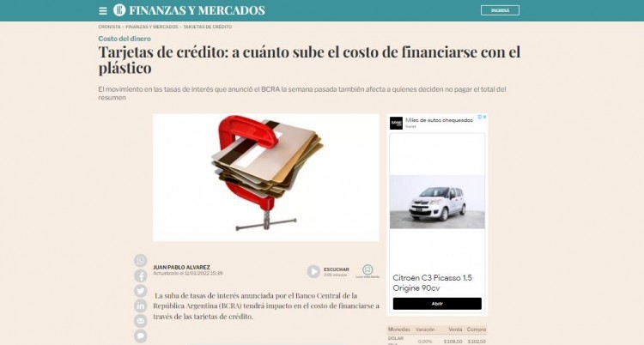Click the credit cards clamp image
The height and width of the screenshot is (345, 644).
266,178
